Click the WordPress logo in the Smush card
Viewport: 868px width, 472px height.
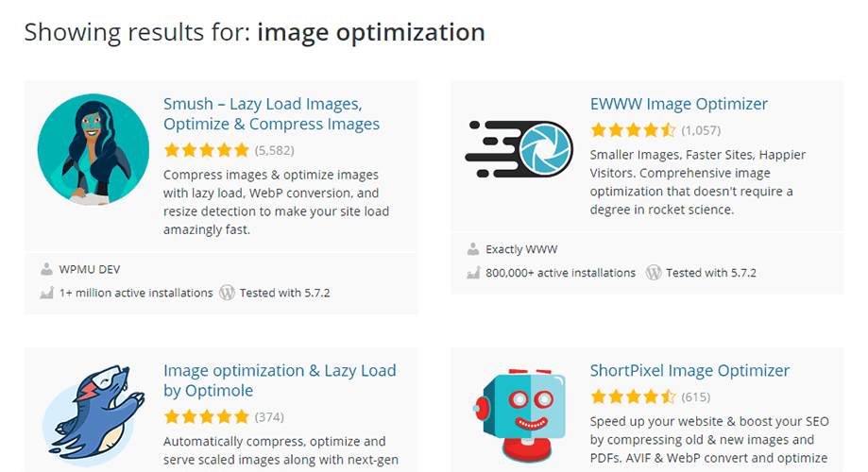(x=227, y=293)
